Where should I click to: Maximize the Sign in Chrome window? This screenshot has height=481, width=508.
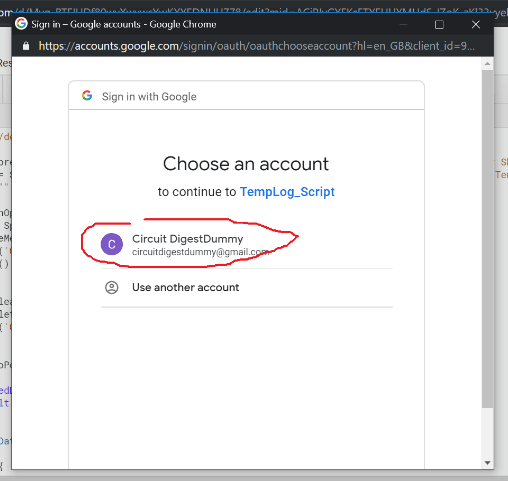coord(439,25)
